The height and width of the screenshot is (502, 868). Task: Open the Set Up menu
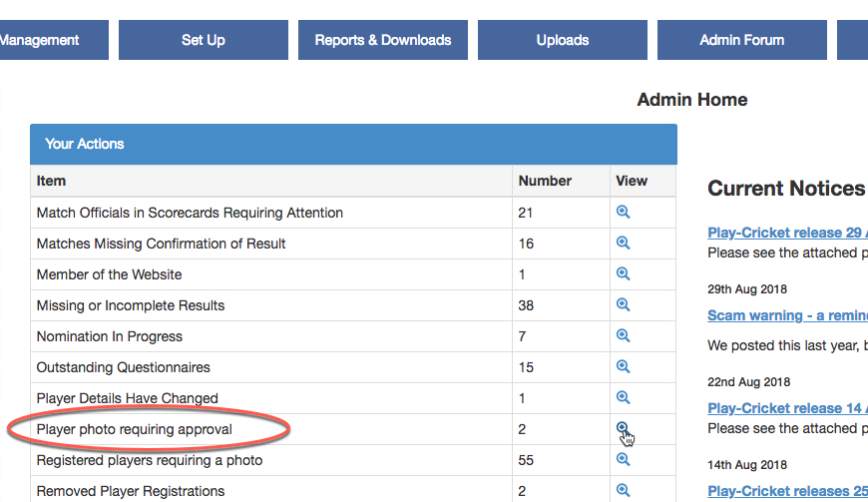tap(204, 40)
